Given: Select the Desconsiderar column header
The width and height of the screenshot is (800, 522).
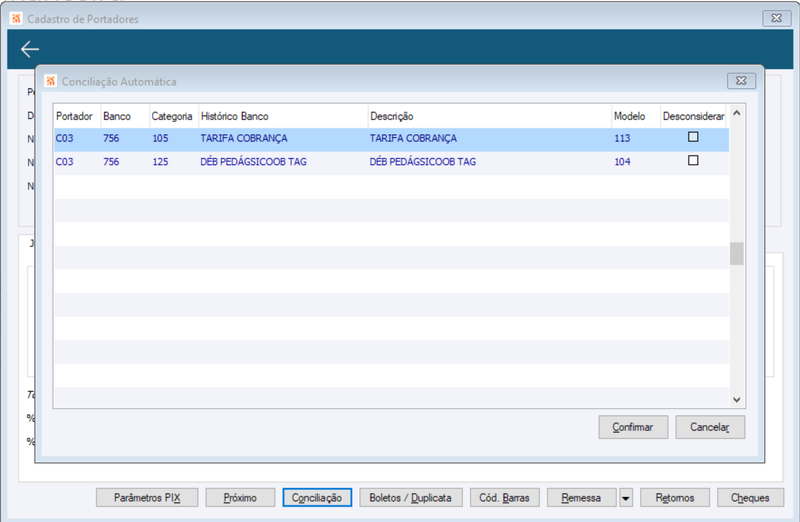Looking at the screenshot, I should [693, 116].
